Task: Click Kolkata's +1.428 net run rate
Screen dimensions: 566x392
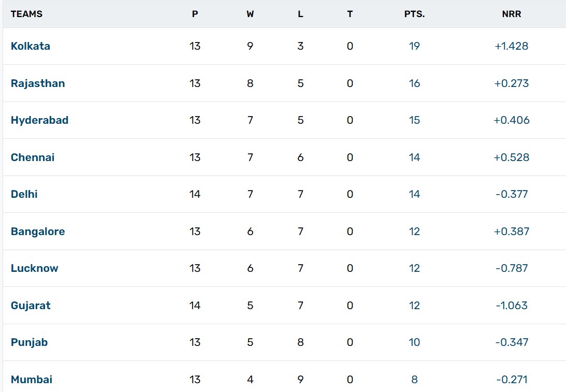Action: pos(512,46)
